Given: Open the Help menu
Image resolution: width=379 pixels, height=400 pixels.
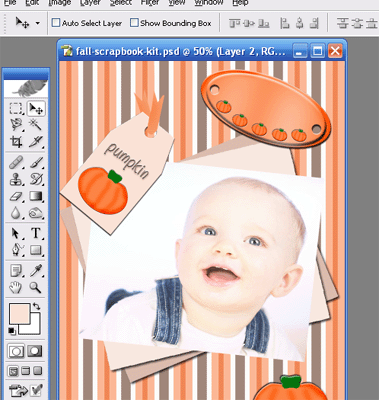Looking at the screenshot, I should pyautogui.click(x=240, y=3).
